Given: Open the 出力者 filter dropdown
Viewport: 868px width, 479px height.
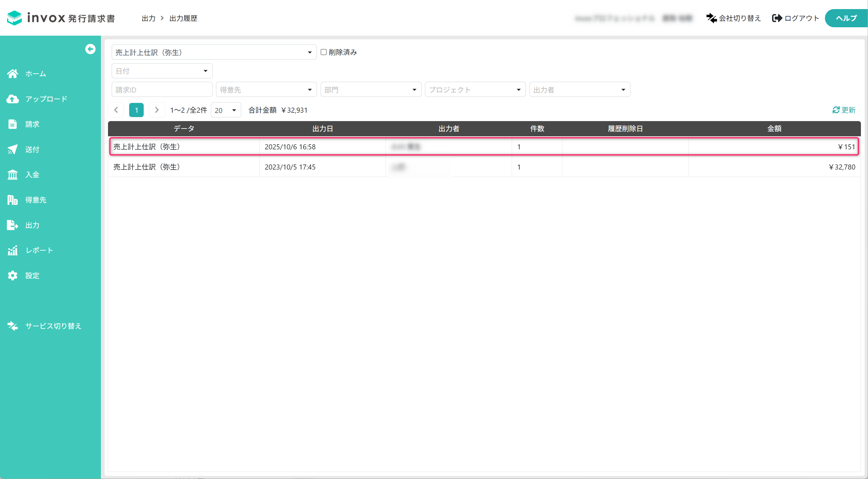Looking at the screenshot, I should (580, 89).
